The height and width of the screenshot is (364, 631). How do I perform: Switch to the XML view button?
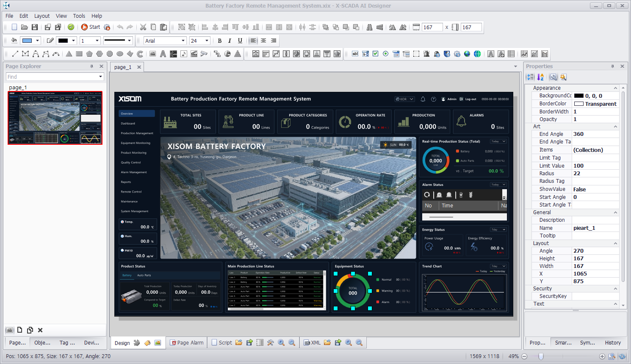coord(313,342)
